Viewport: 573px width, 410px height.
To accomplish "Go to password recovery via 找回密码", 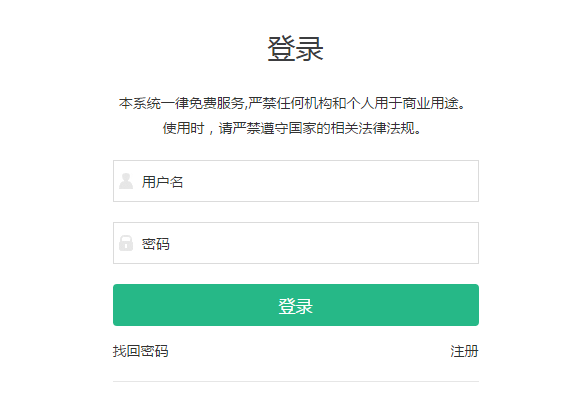I will tap(141, 351).
